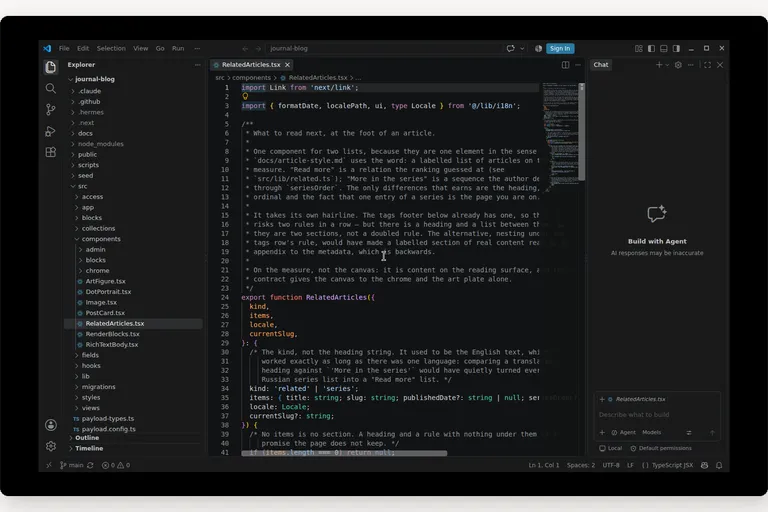Open the editor more actions ellipsis
The width and height of the screenshot is (768, 512).
(x=578, y=65)
